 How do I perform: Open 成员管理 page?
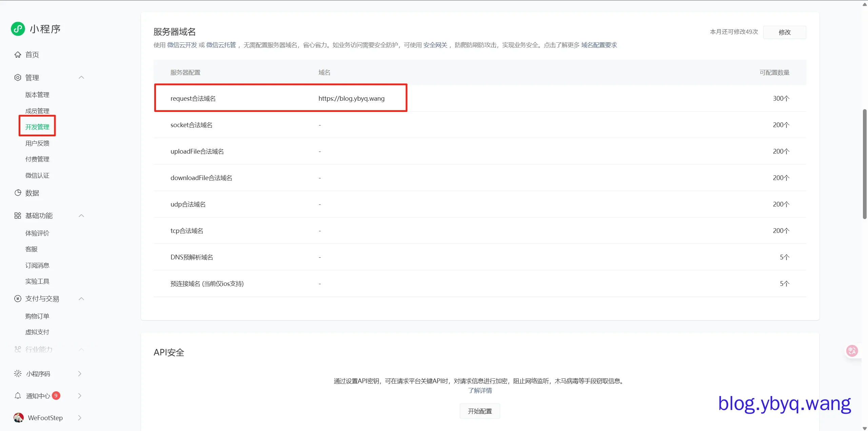tap(37, 111)
